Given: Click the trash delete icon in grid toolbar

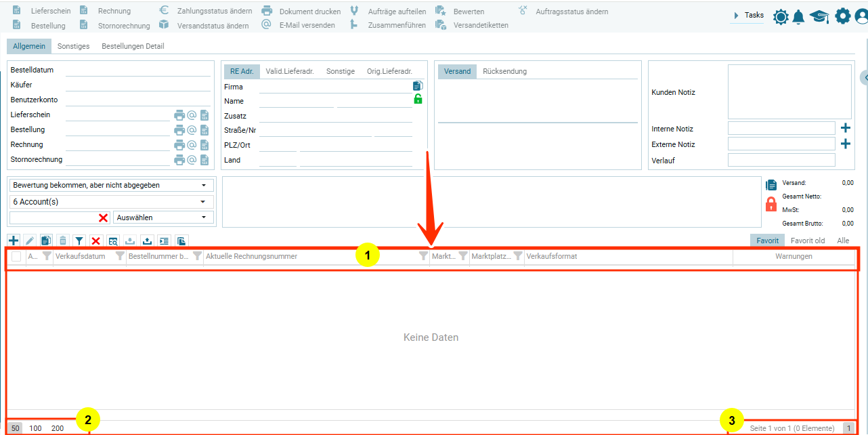Looking at the screenshot, I should [63, 241].
